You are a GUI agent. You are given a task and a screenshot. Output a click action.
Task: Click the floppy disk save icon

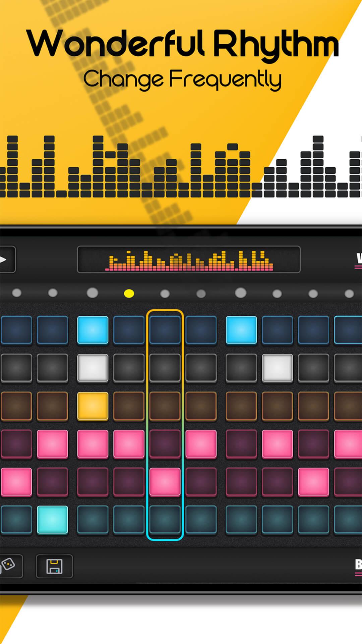(54, 566)
